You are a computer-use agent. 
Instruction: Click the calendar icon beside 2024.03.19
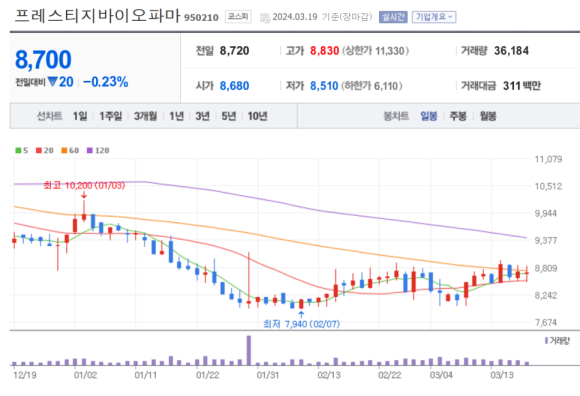point(265,18)
